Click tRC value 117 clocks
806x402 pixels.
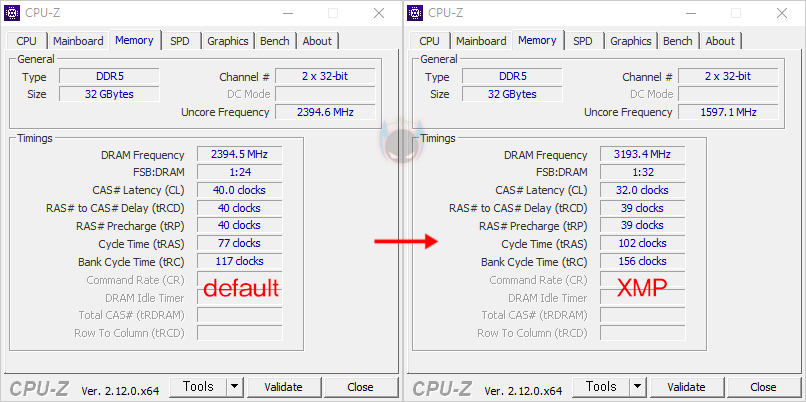click(240, 261)
